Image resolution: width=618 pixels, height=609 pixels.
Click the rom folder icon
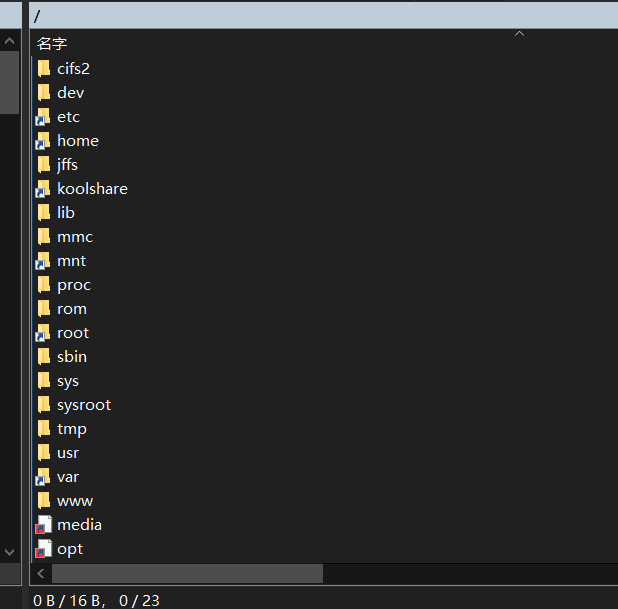(44, 309)
